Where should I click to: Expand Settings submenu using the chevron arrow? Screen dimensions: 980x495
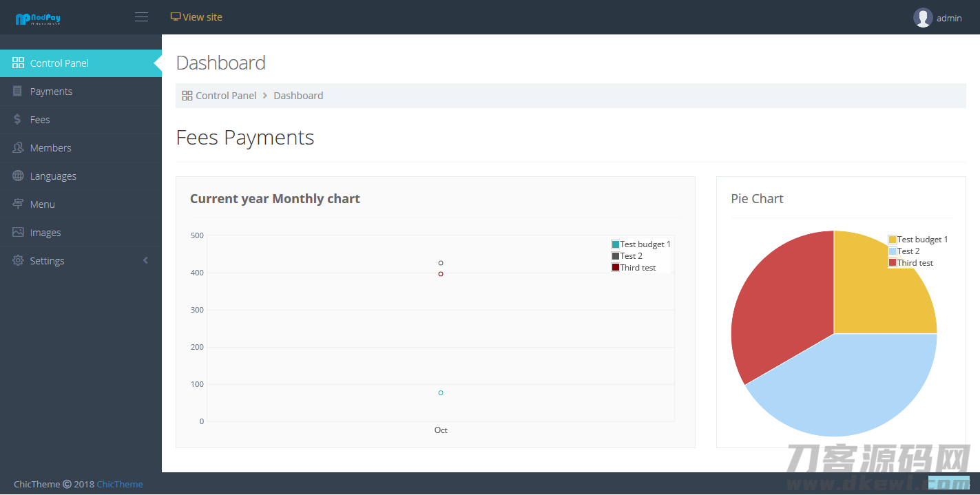coord(145,260)
